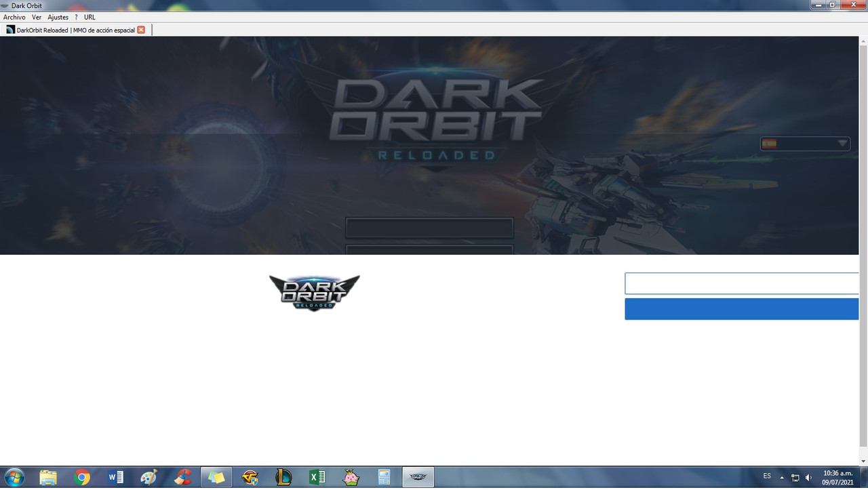Image resolution: width=868 pixels, height=490 pixels.
Task: Open network status tray icon
Action: tap(795, 477)
